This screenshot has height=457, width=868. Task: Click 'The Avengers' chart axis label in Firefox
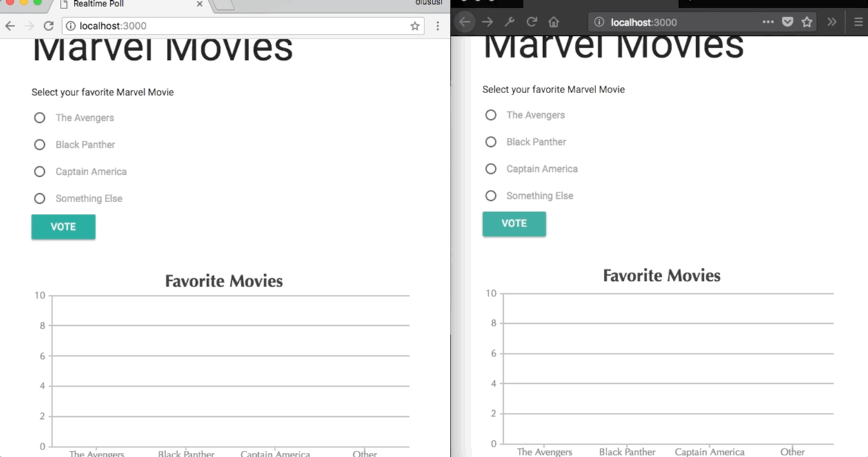pyautogui.click(x=544, y=452)
